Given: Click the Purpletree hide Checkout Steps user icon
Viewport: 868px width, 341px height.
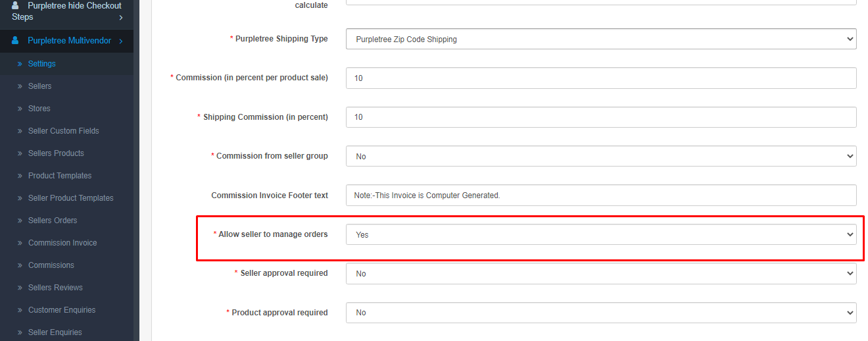Looking at the screenshot, I should pos(15,5).
